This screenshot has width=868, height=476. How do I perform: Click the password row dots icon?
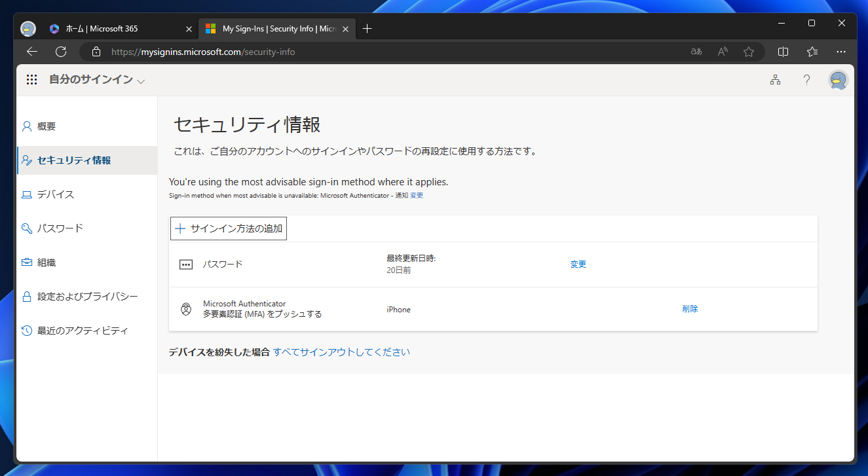pos(186,265)
